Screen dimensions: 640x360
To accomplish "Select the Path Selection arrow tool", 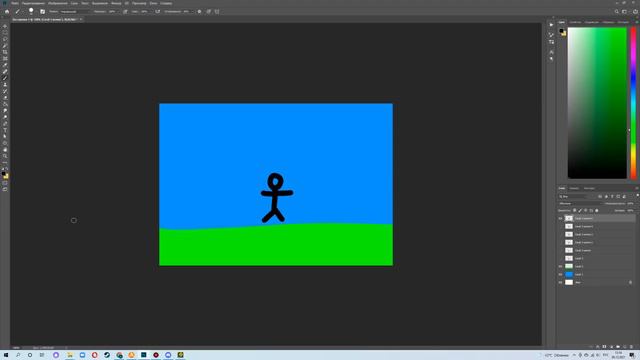I will coord(5,137).
